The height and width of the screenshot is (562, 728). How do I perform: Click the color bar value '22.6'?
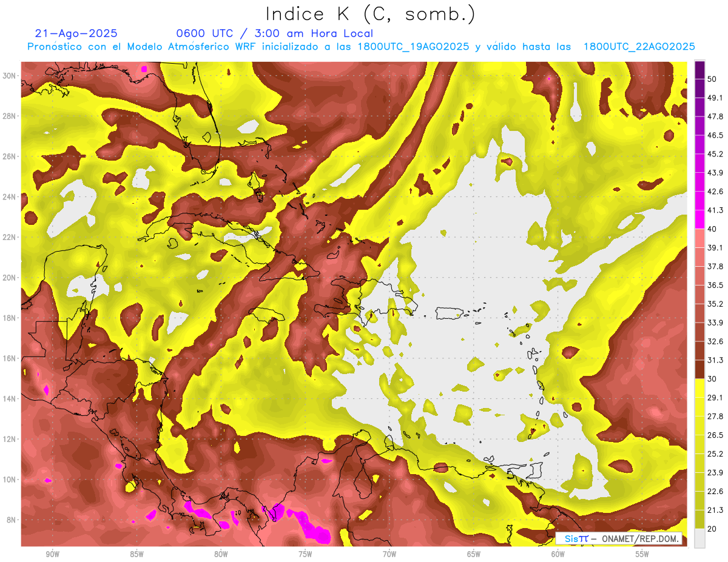click(x=715, y=491)
